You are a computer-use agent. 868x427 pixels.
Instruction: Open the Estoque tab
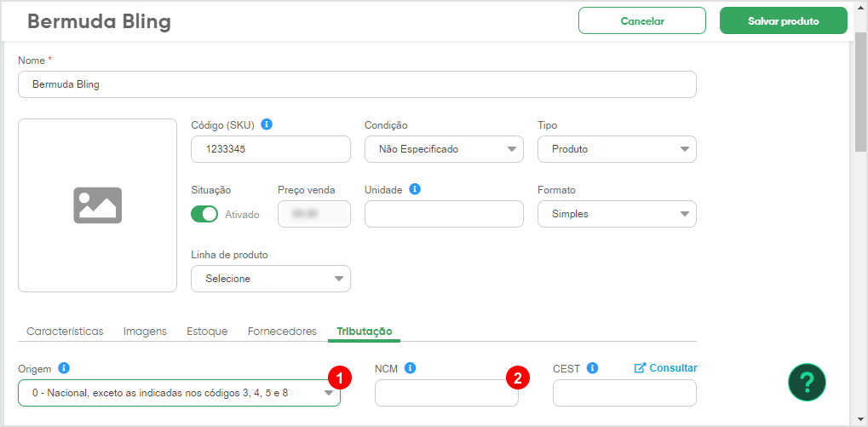point(207,332)
